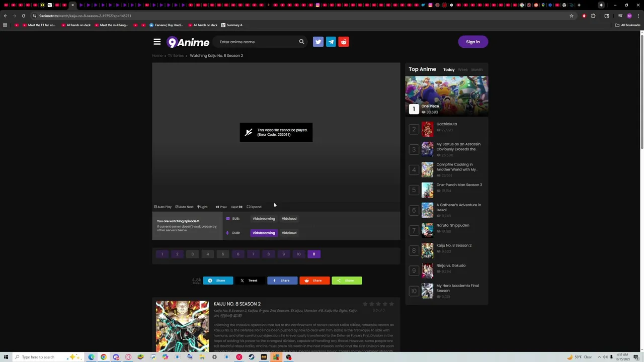
Task: Toggle the Auto Next checkbox
Action: click(x=184, y=207)
